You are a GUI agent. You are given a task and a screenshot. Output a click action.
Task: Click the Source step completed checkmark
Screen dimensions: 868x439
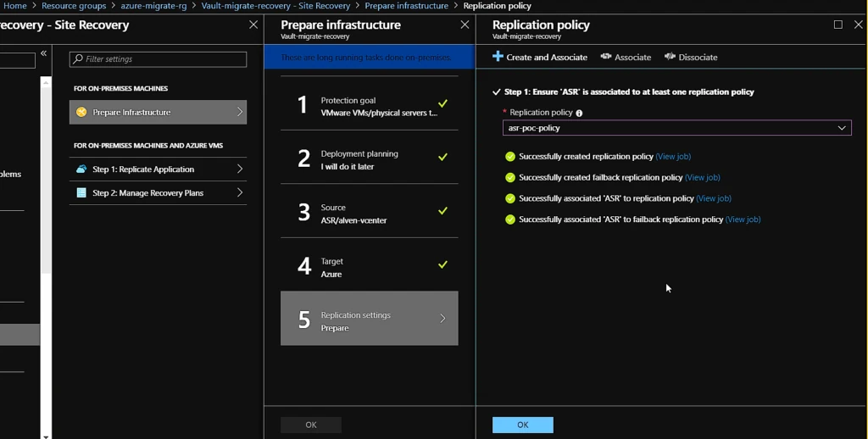coord(442,211)
